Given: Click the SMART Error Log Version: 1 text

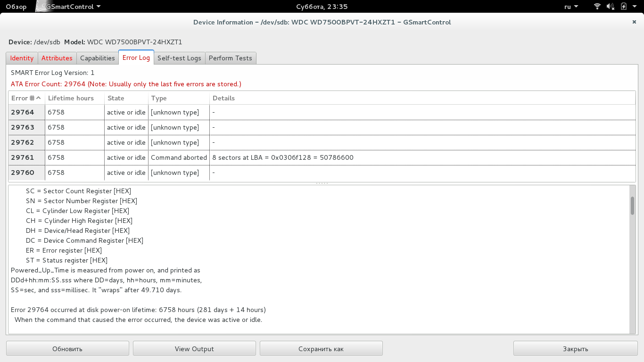Looking at the screenshot, I should [53, 73].
